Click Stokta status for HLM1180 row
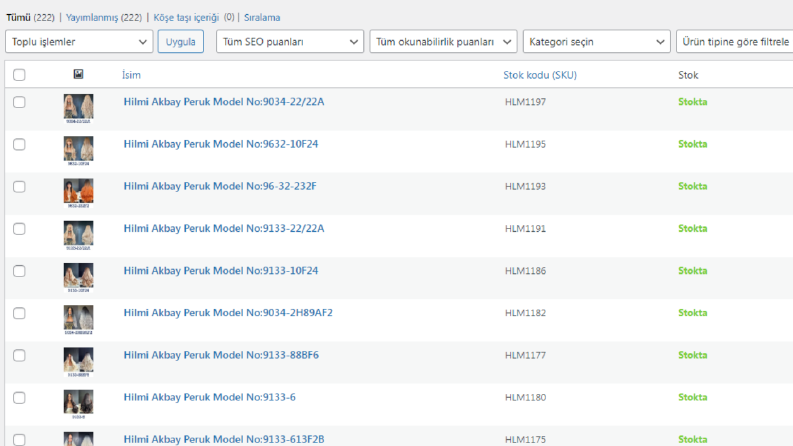793x446 pixels. (x=692, y=397)
